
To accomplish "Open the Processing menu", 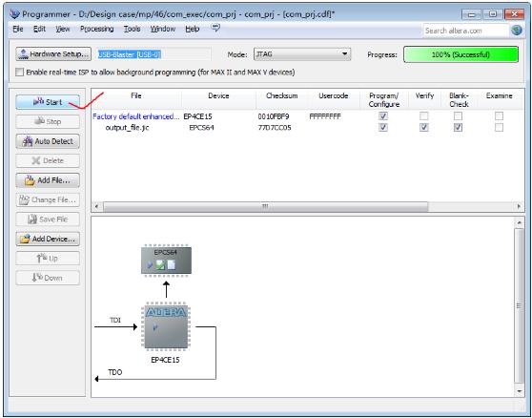I will pos(96,29).
